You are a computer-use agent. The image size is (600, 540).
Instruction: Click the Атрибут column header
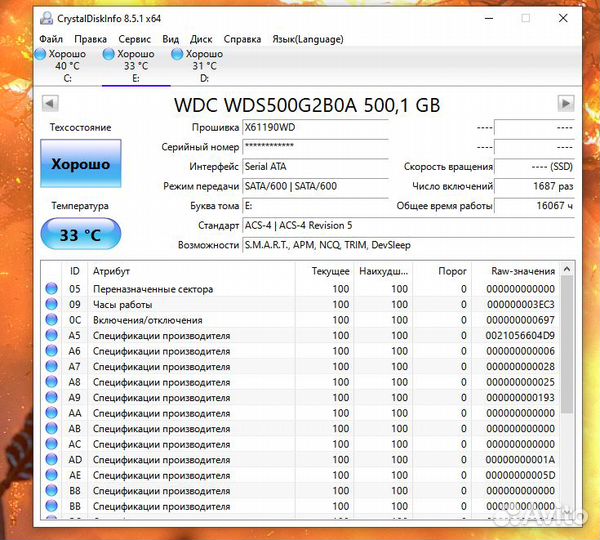pyautogui.click(x=191, y=271)
